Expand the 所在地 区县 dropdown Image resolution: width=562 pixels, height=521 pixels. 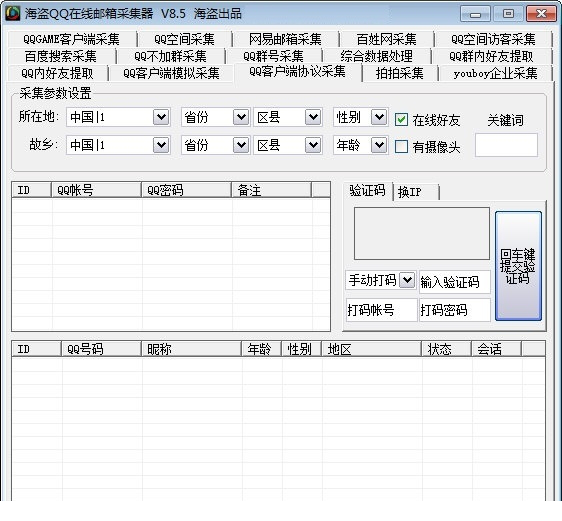coord(313,117)
